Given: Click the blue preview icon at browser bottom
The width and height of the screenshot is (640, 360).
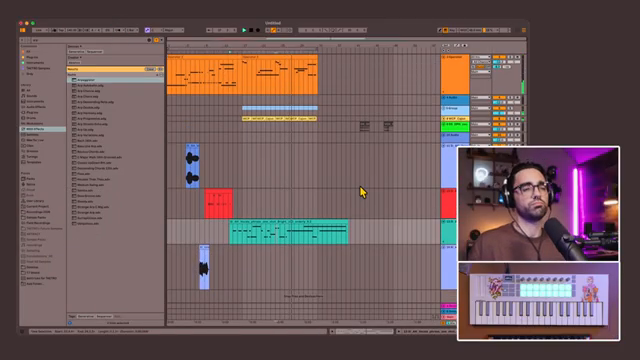Looking at the screenshot, I should [70, 323].
